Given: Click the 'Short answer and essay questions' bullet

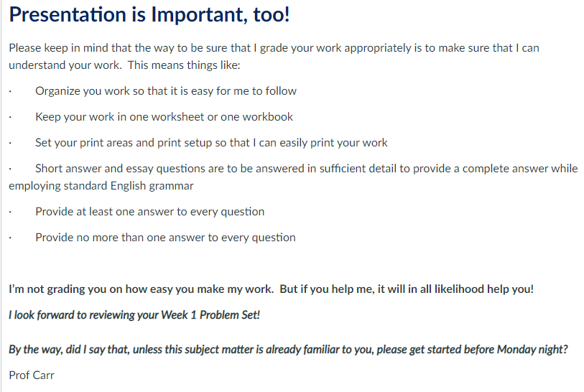Looking at the screenshot, I should (293, 177).
